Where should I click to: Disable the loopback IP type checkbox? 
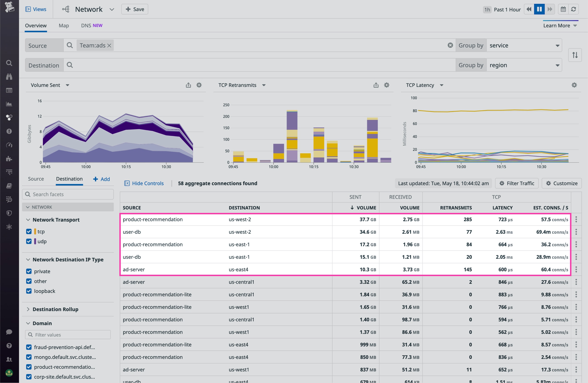click(29, 291)
